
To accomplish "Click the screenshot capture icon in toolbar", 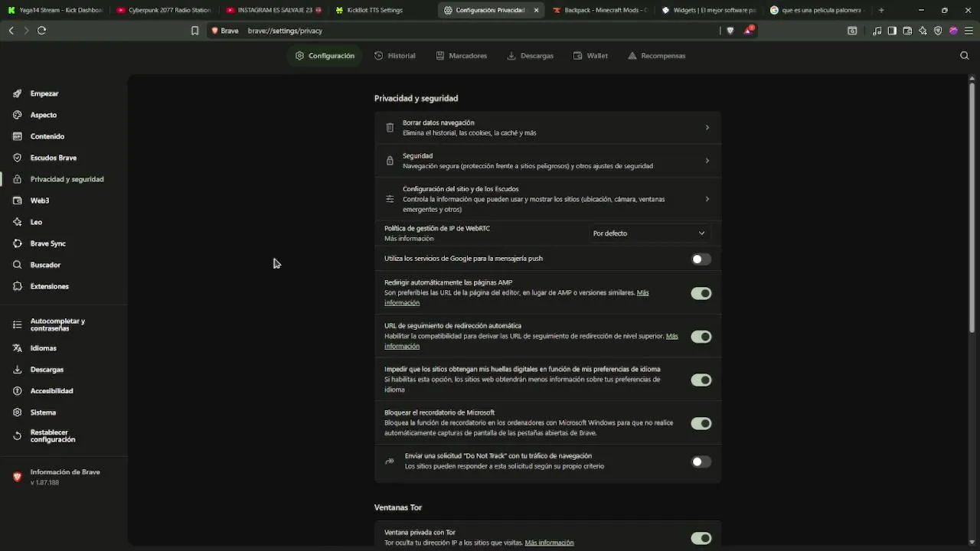I will pyautogui.click(x=852, y=31).
